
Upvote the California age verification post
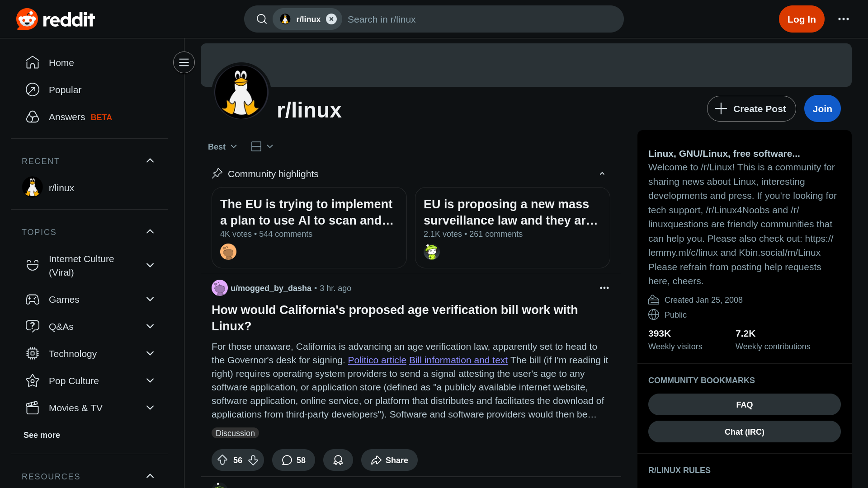[x=222, y=460]
